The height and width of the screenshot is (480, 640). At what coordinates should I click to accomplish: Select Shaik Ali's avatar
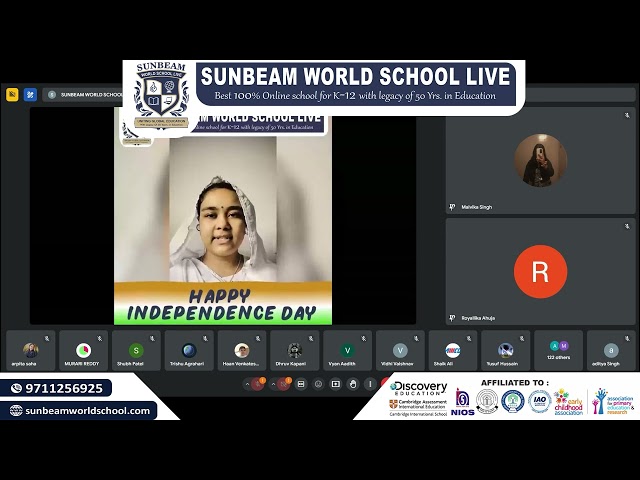click(x=453, y=350)
